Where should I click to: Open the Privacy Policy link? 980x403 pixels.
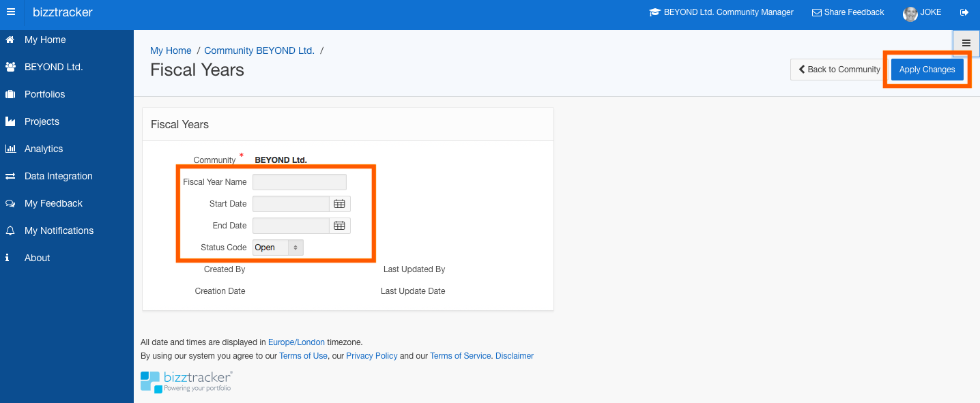pyautogui.click(x=372, y=356)
